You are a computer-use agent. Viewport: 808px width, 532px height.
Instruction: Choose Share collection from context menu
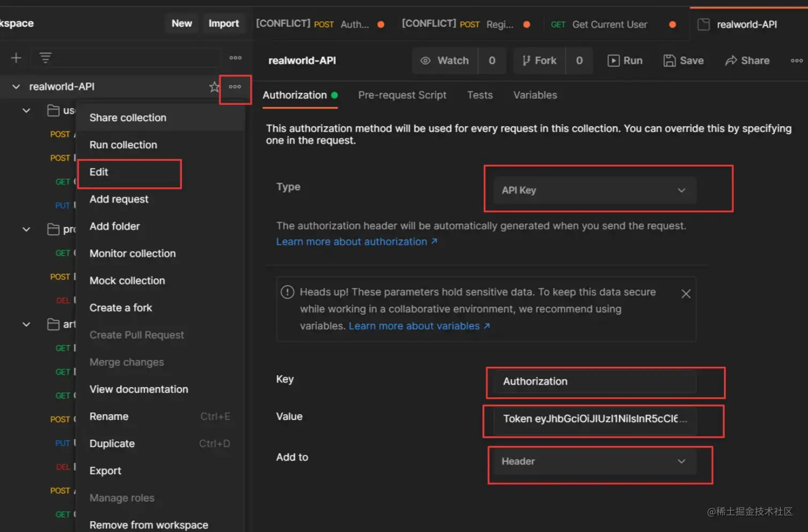click(160, 118)
